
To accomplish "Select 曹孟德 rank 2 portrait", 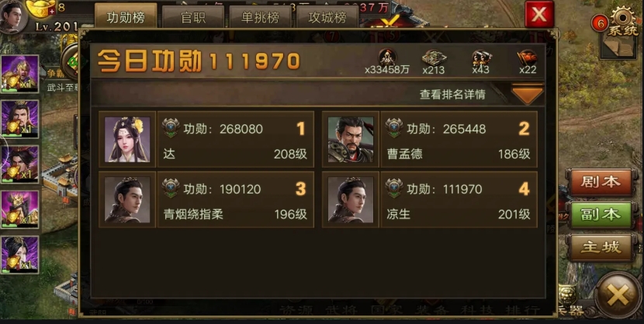I will pos(351,139).
